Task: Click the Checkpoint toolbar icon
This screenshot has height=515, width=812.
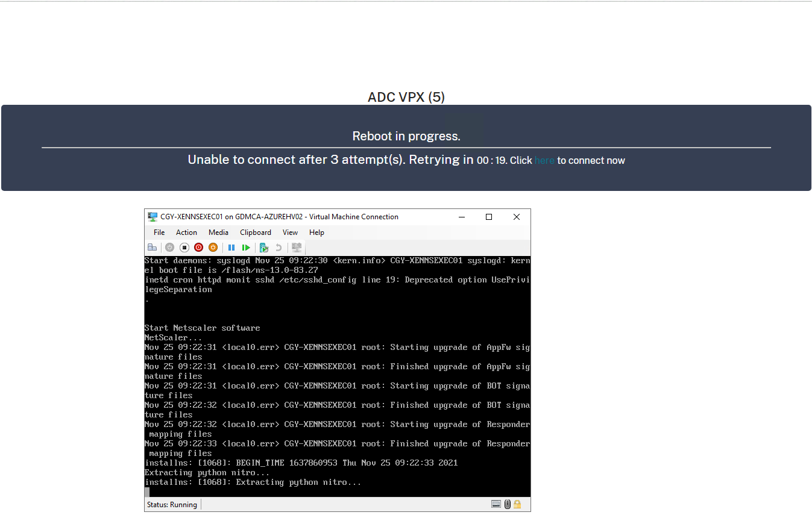Action: click(x=263, y=248)
